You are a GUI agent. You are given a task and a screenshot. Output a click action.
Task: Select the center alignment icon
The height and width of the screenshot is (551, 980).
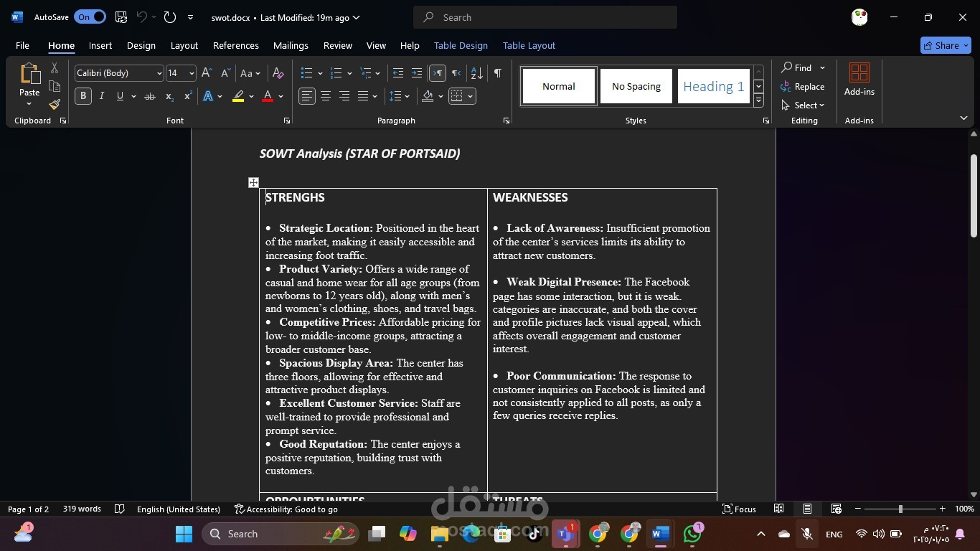tap(324, 95)
